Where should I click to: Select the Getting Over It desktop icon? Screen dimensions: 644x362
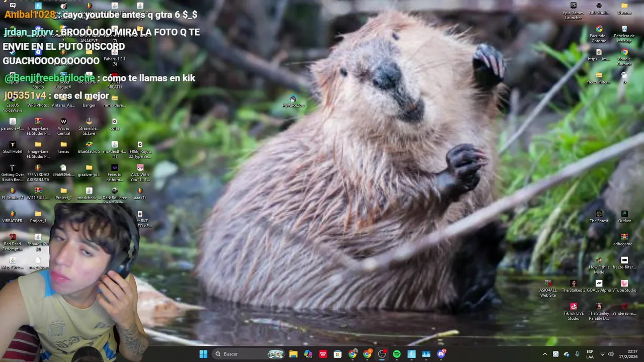pos(13,172)
